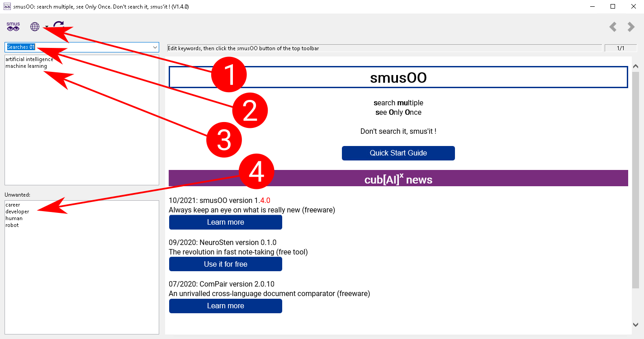The width and height of the screenshot is (644, 339).
Task: Click the 'see Only Once' tagline text
Action: pos(398,112)
